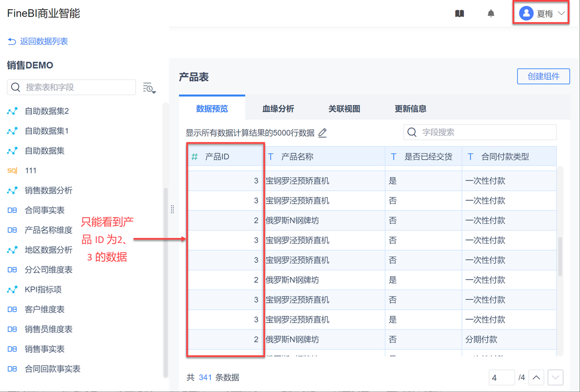580x392 pixels.
Task: Click the 产品名称 column header
Action: point(324,156)
